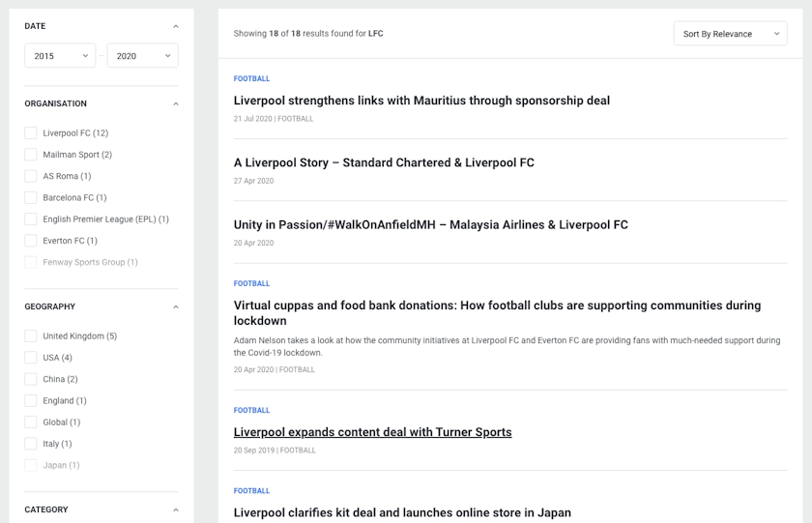Open the Sort By Relevance dropdown
812x523 pixels.
(730, 34)
